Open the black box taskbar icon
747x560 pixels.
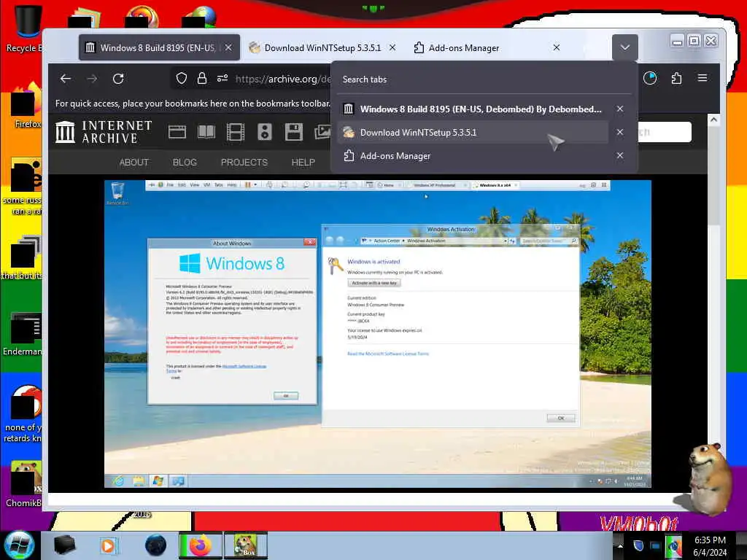point(64,545)
